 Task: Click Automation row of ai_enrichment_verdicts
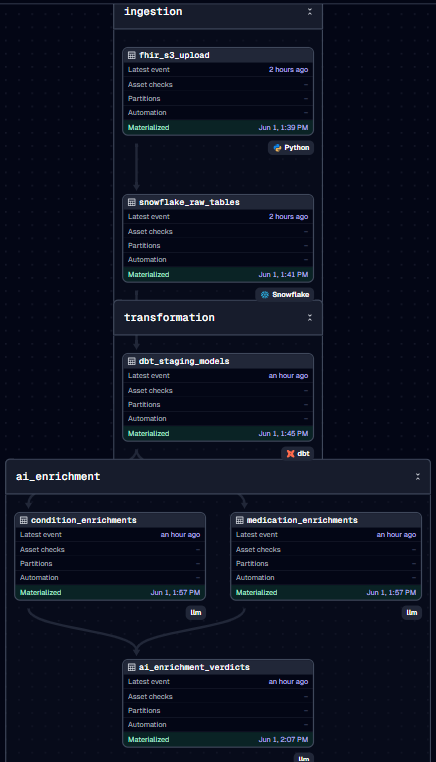coord(218,725)
